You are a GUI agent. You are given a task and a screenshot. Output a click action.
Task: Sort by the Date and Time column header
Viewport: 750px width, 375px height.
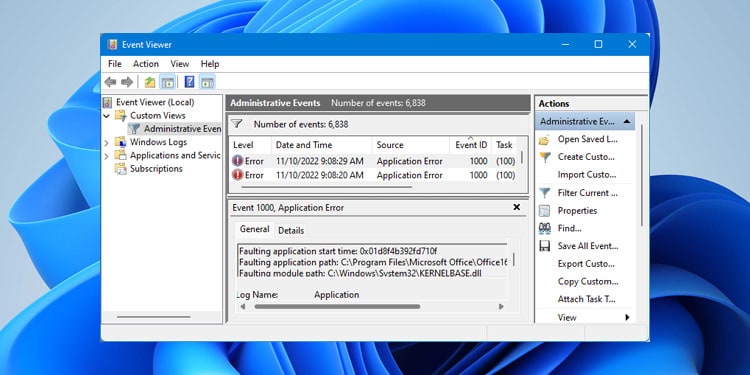322,144
